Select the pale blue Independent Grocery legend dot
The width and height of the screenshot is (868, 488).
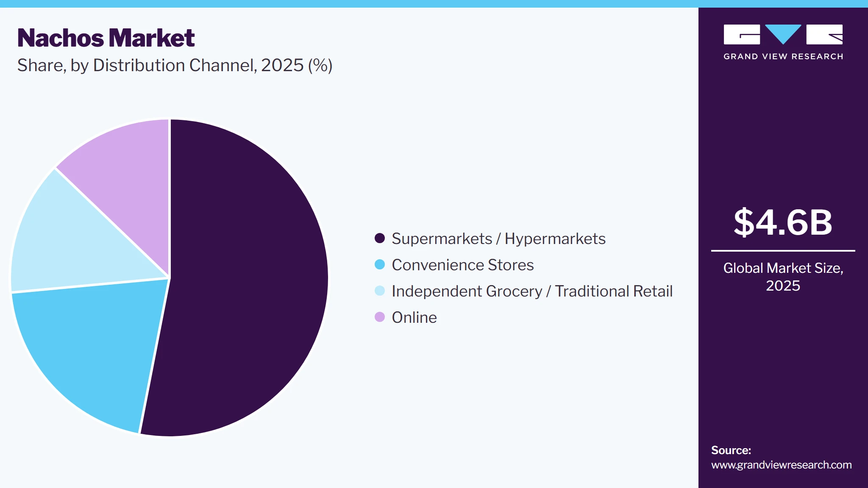[x=380, y=291]
